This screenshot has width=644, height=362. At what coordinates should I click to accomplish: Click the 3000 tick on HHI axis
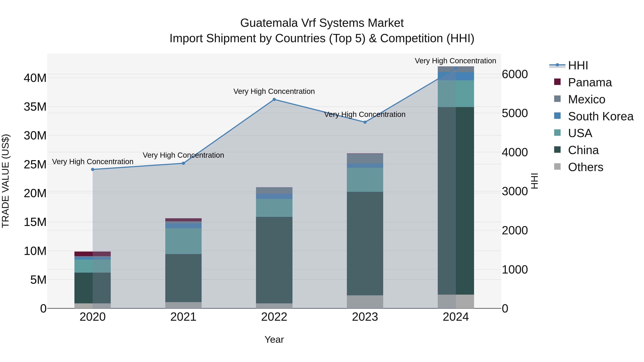515,191
